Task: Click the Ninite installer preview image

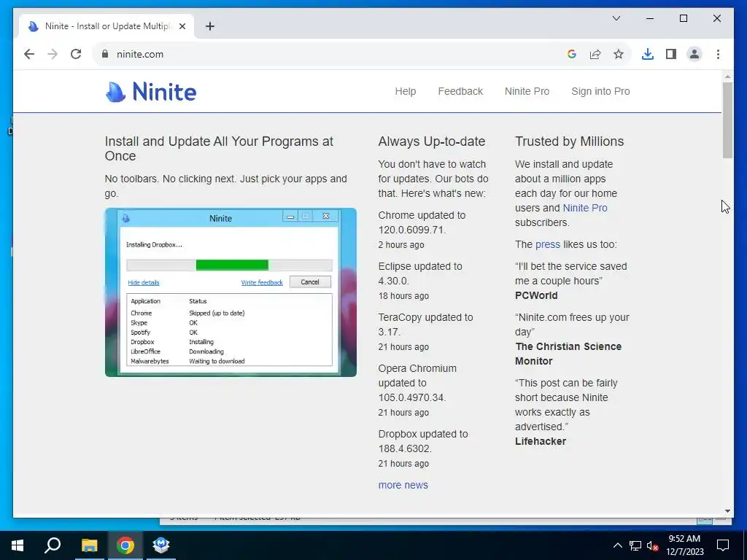Action: [x=231, y=292]
